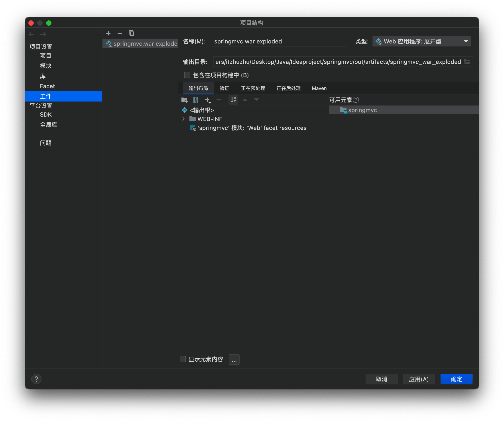Screen dimensions: 504x422
Task: Check the 显示元素内容 checkbox
Action: click(x=183, y=359)
